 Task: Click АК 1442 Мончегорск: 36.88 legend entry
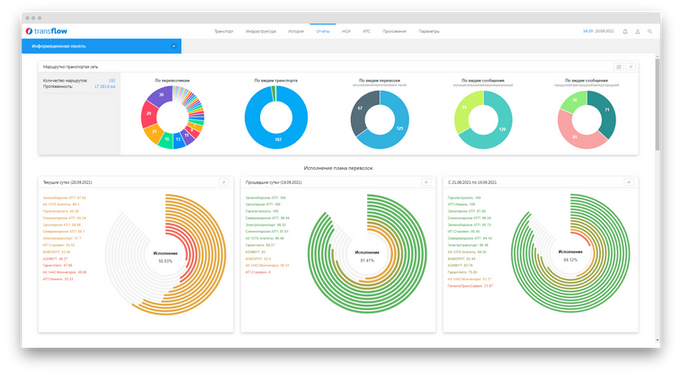(64, 272)
